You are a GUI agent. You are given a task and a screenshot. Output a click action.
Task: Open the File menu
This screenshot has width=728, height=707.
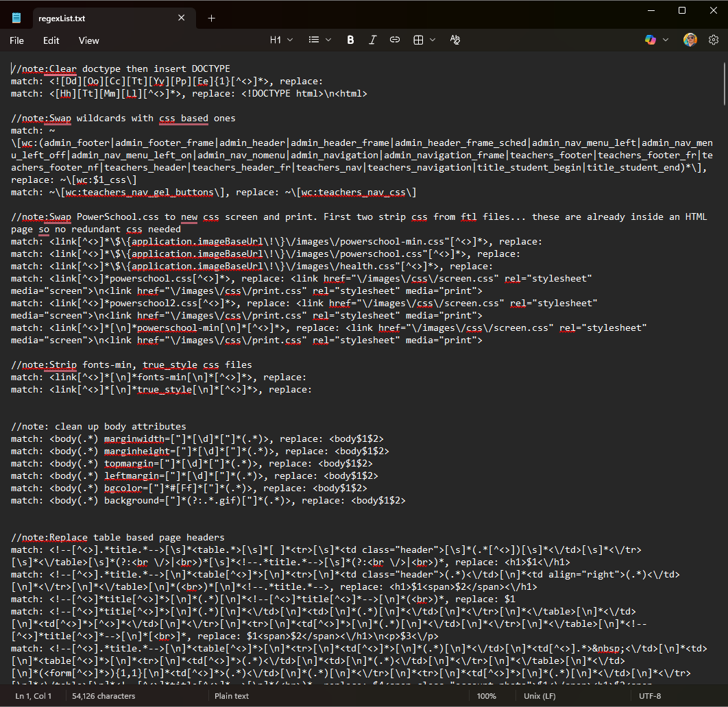[x=16, y=40]
